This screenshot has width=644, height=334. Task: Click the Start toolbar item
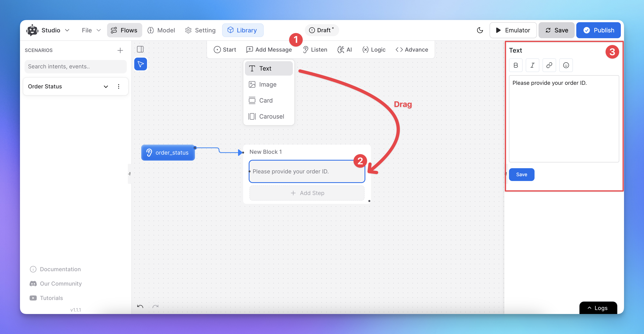point(225,50)
